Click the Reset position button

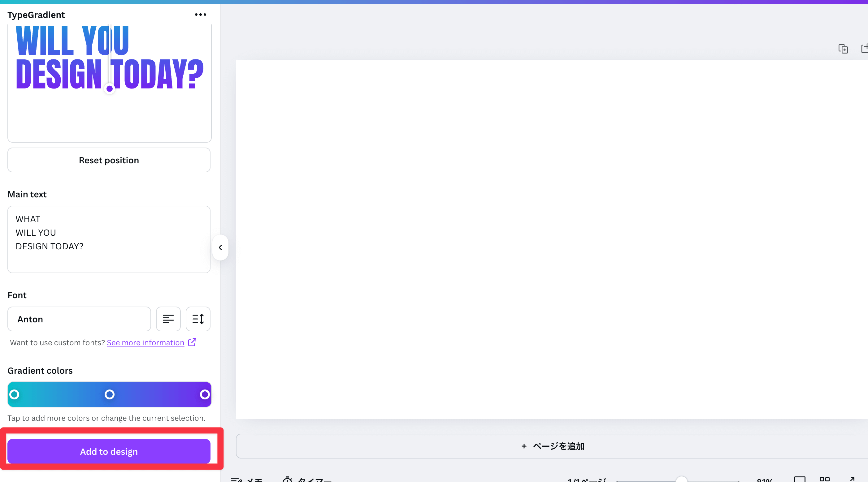(x=109, y=160)
